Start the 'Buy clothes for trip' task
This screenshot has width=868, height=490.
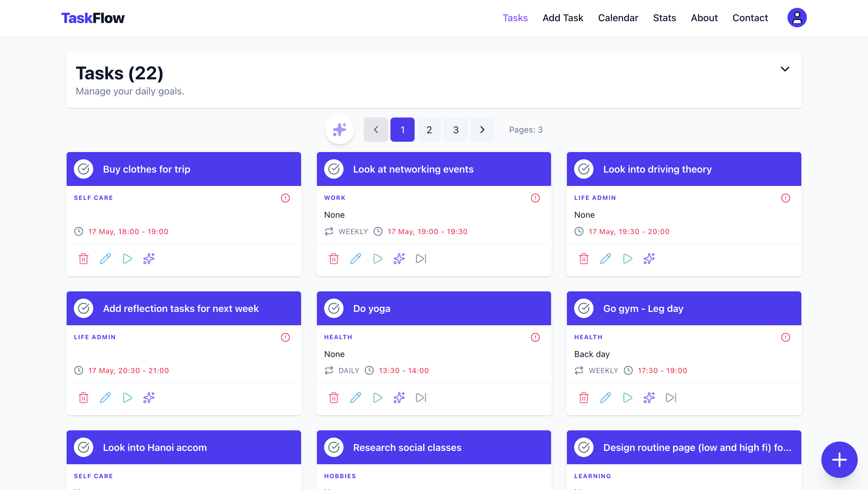pyautogui.click(x=127, y=259)
